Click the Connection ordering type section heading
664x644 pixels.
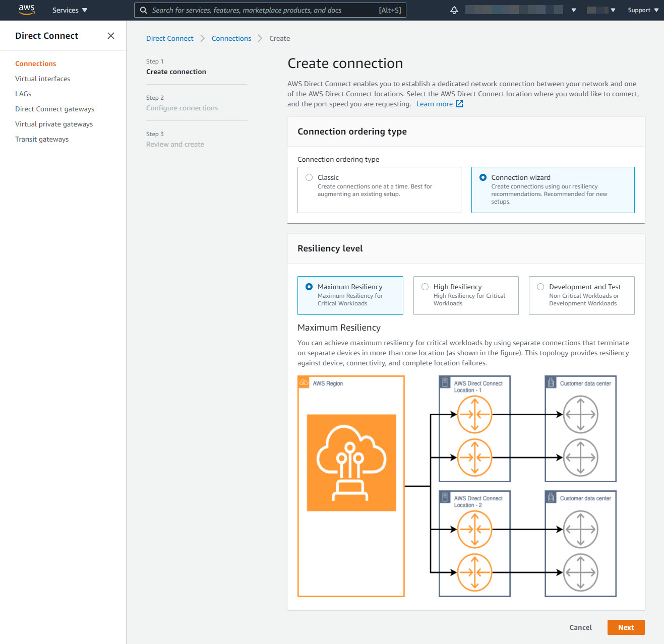point(352,132)
